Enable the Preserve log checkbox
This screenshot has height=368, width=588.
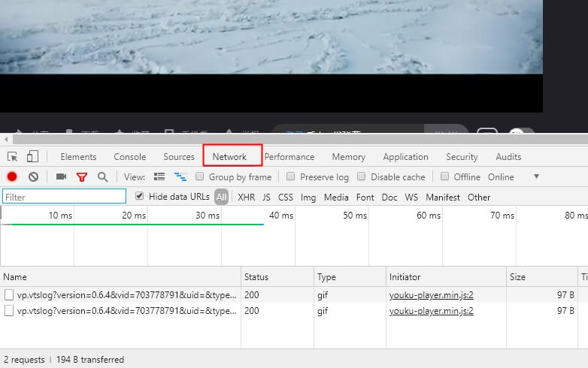tap(290, 176)
